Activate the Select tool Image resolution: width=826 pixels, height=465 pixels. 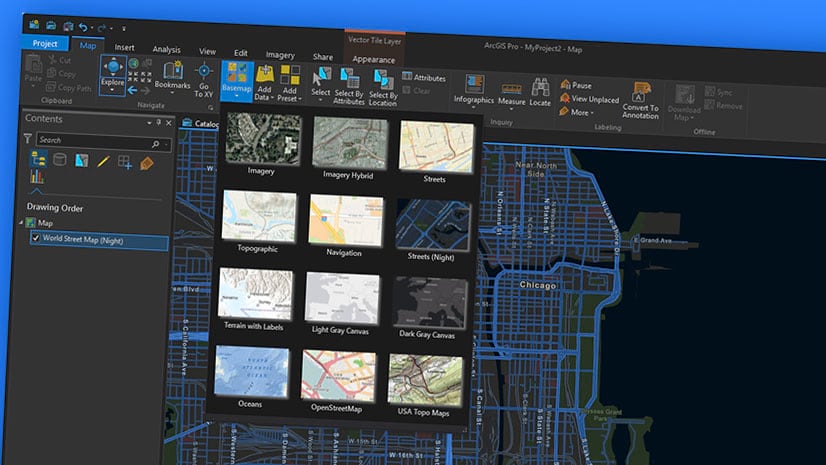coord(320,83)
